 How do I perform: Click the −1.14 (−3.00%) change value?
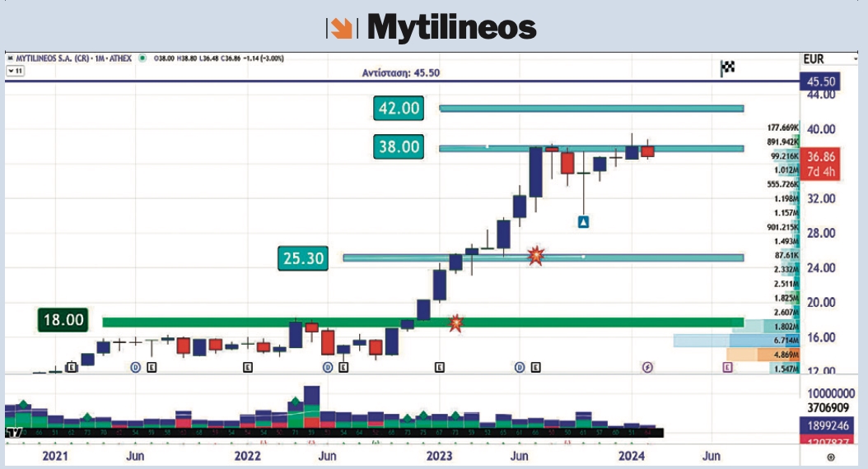coord(263,58)
